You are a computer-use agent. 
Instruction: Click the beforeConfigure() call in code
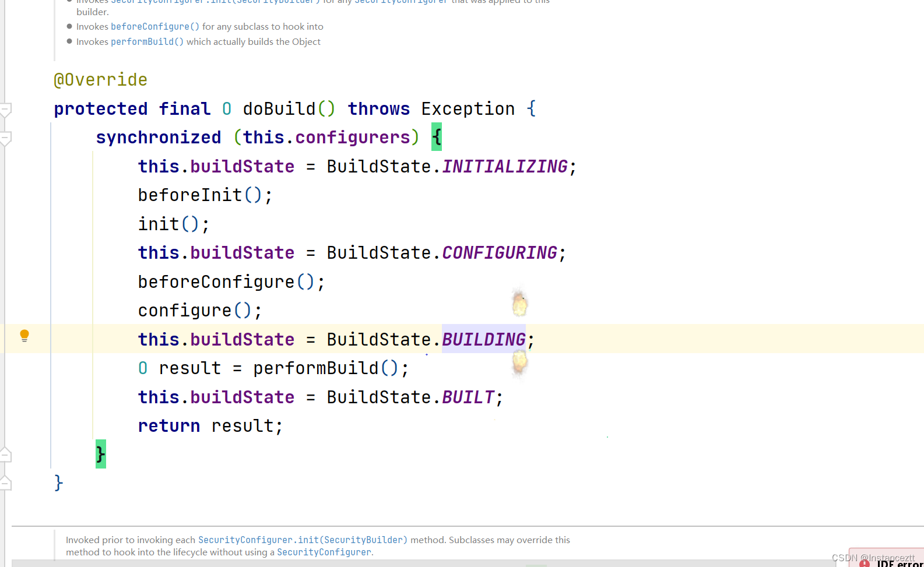(x=227, y=282)
